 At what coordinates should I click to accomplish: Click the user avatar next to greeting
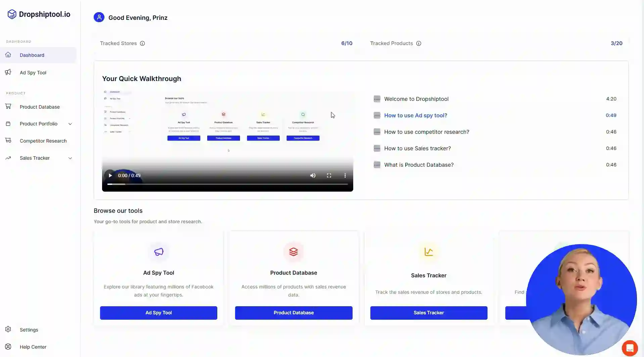click(x=99, y=17)
